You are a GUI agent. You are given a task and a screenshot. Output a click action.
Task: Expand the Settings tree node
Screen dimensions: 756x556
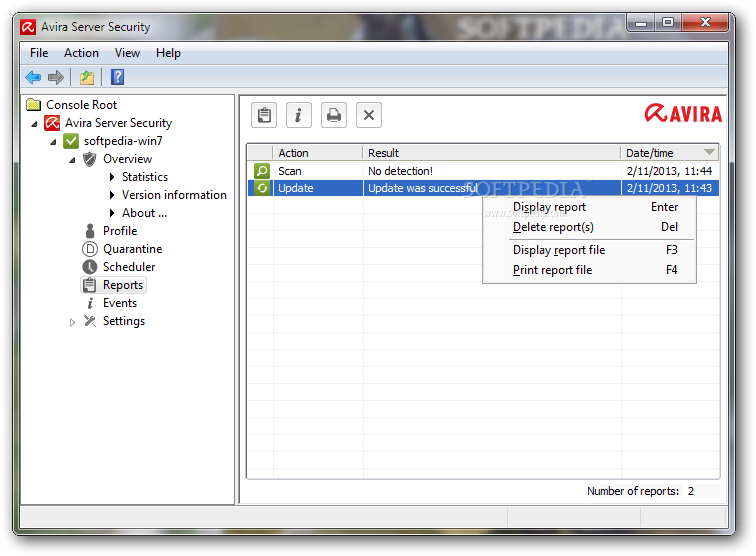tap(72, 322)
